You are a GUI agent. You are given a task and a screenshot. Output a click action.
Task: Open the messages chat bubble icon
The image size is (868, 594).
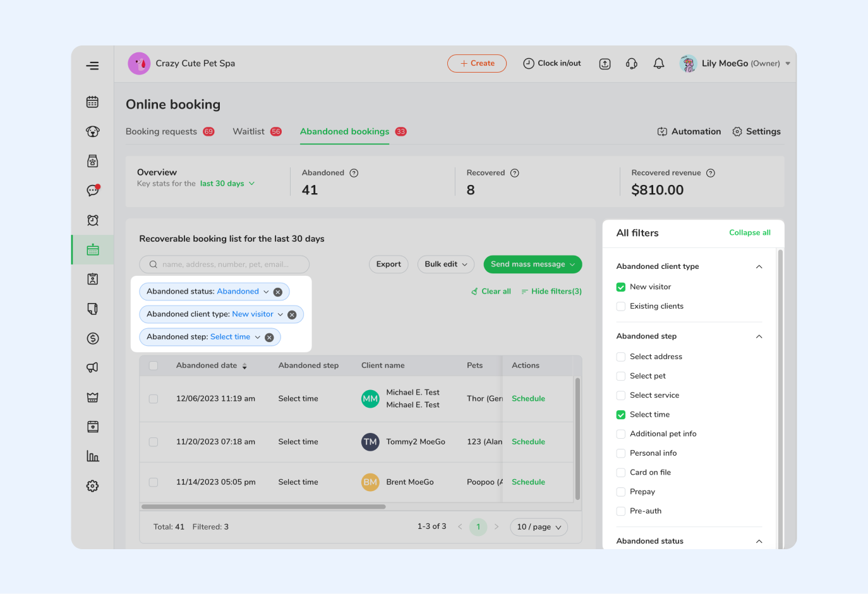pos(93,191)
